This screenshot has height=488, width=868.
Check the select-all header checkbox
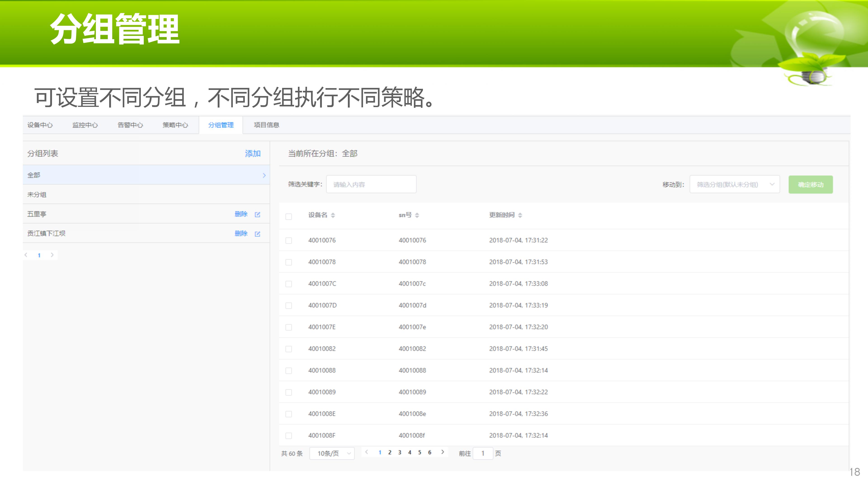(288, 217)
